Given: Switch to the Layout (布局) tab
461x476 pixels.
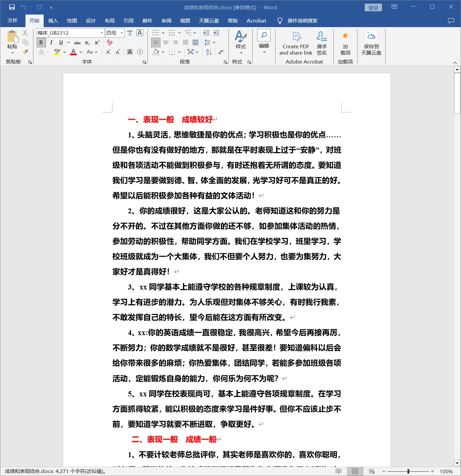Looking at the screenshot, I should (x=109, y=21).
